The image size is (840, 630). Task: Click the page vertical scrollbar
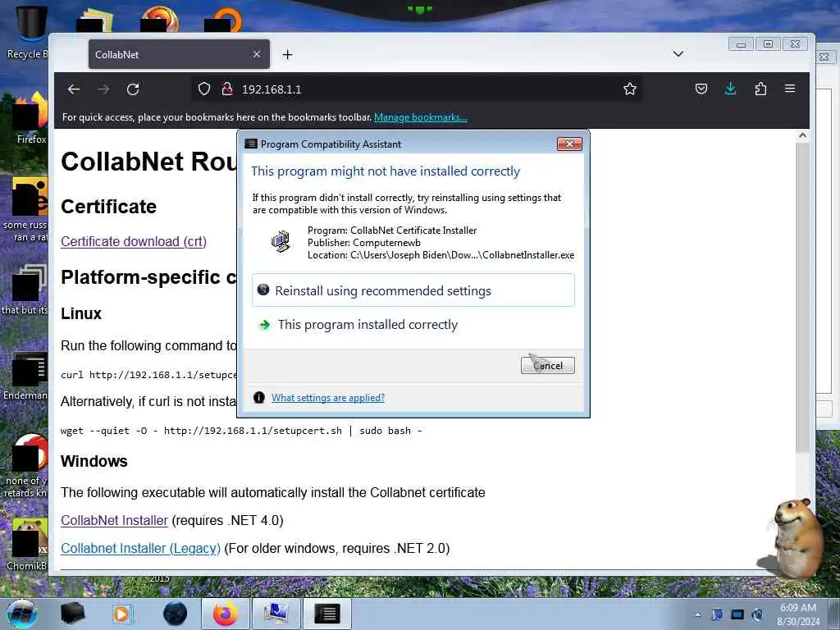tap(802, 297)
